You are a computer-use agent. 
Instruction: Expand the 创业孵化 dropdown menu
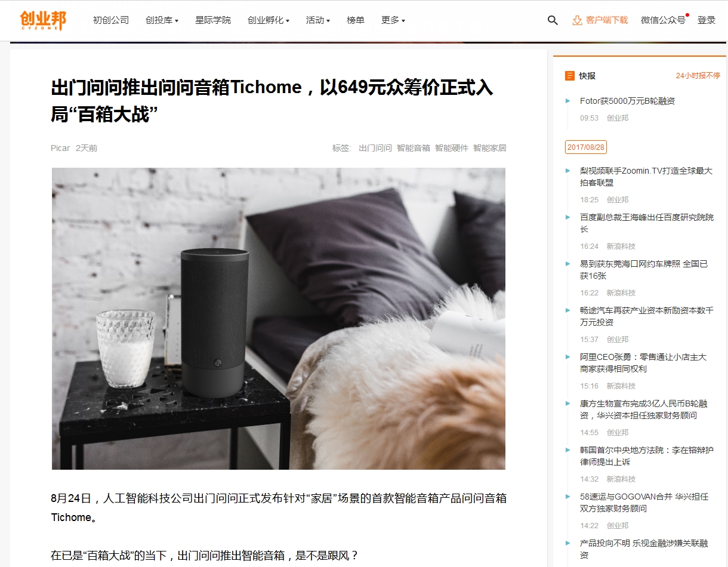tap(269, 20)
